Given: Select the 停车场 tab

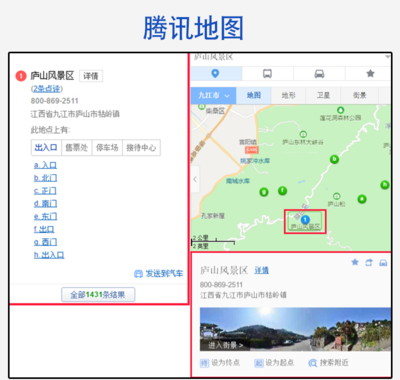Looking at the screenshot, I should pos(107,148).
